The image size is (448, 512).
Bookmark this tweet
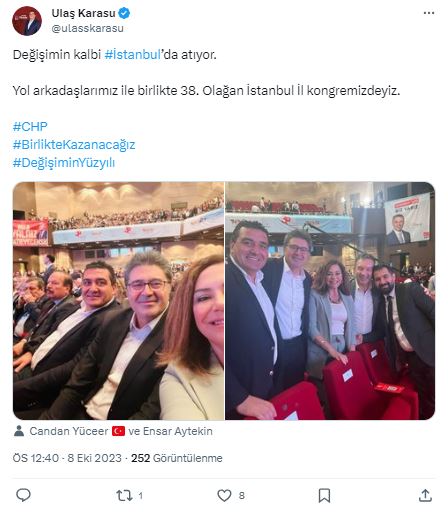[x=324, y=496]
